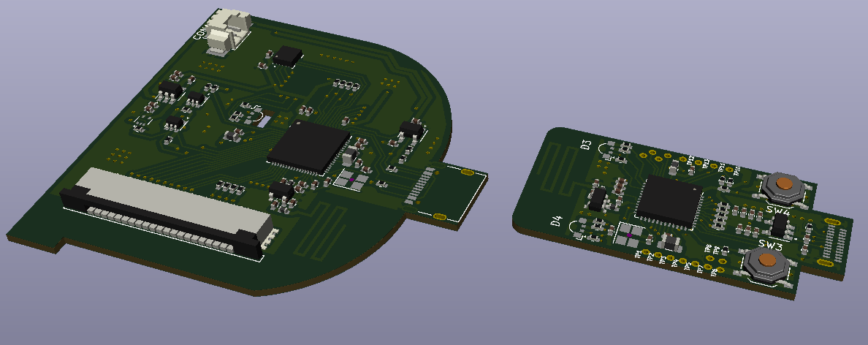
Task: Click the D3 silkscreen label
Action: 585,144
